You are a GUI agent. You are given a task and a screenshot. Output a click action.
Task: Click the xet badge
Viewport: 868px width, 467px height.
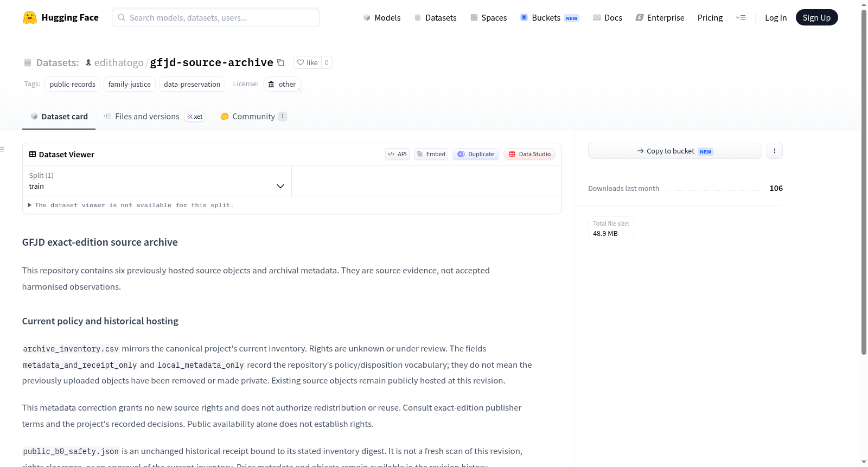(195, 117)
